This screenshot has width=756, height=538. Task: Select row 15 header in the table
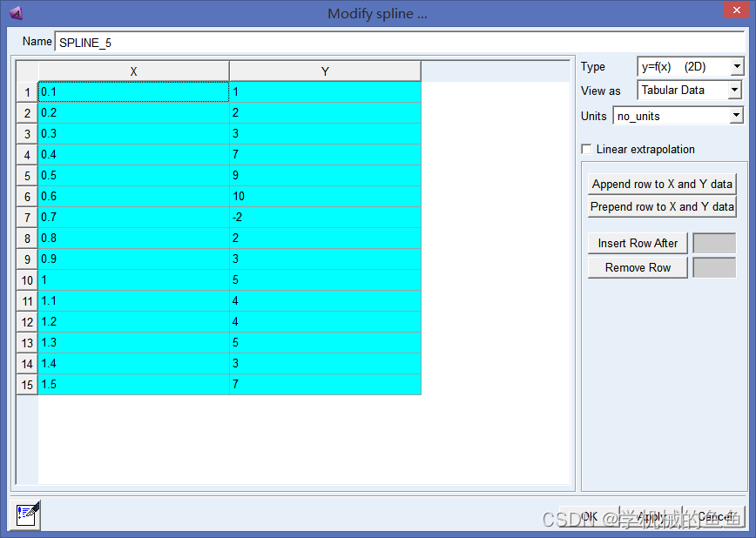tap(27, 385)
